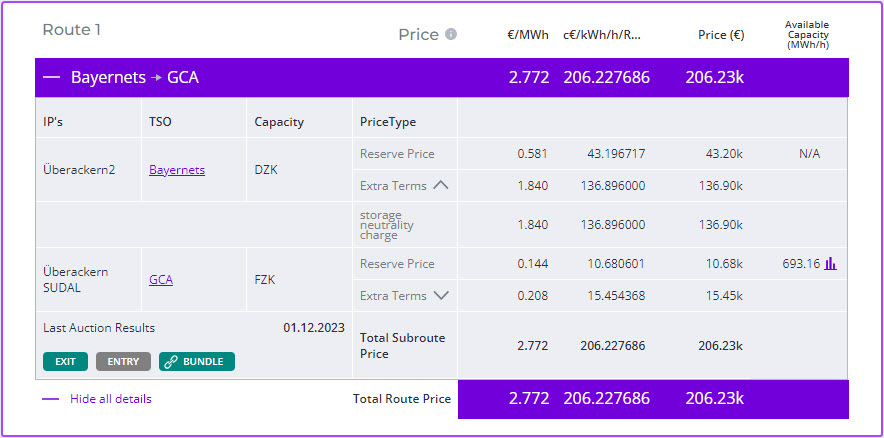
Task: Click the PriceType column header
Action: (x=388, y=122)
